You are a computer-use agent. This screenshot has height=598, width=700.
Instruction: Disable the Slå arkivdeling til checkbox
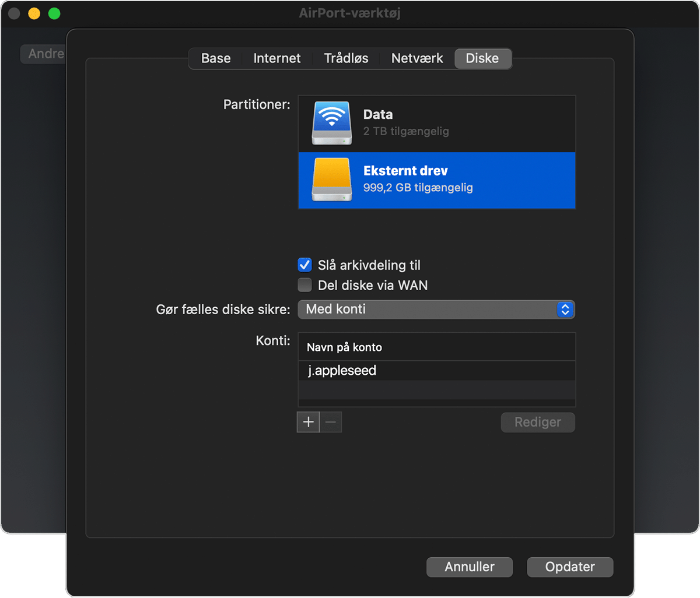pos(304,265)
